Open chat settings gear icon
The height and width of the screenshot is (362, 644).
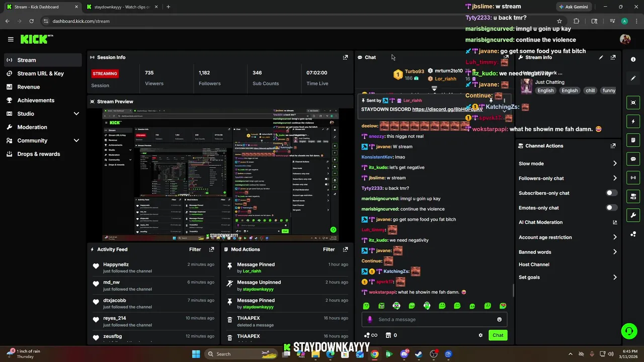(480, 335)
